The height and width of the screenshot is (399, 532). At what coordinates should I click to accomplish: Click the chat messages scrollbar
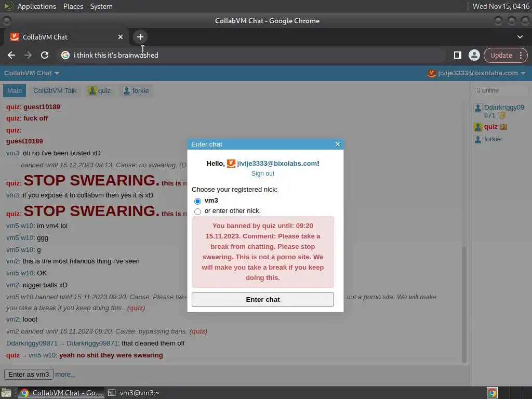pos(464,304)
